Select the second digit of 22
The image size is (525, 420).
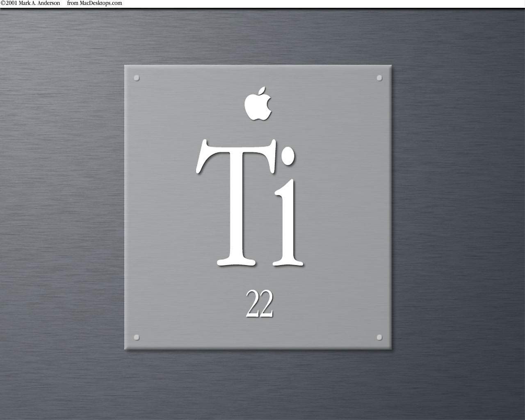pyautogui.click(x=266, y=304)
